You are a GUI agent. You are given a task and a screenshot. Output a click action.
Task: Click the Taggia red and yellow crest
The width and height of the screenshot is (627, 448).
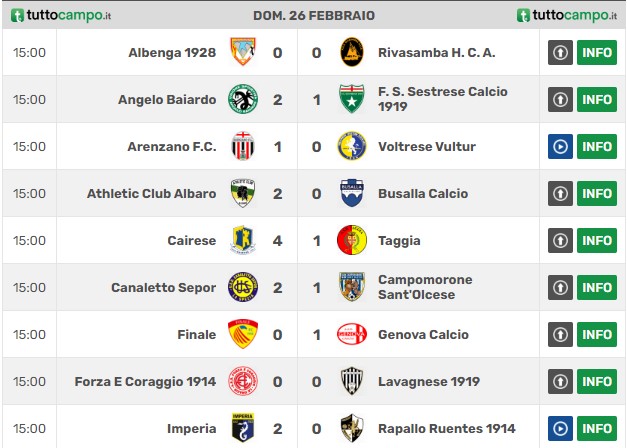coord(352,240)
